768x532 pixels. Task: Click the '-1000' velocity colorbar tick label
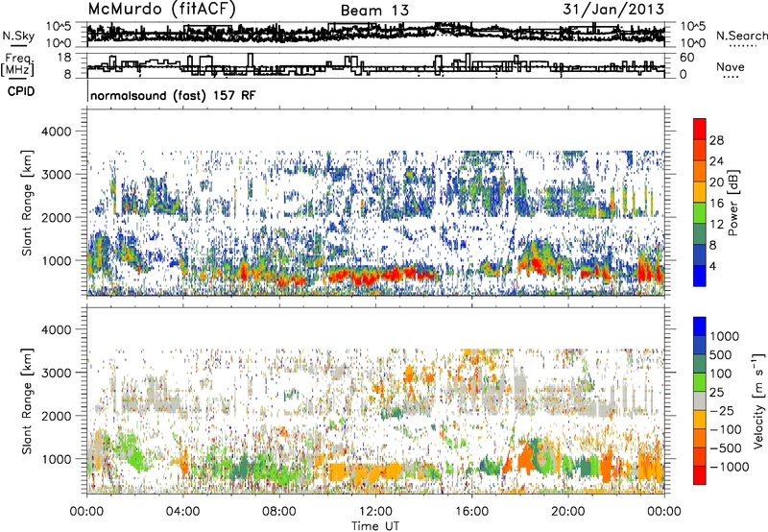(x=729, y=467)
